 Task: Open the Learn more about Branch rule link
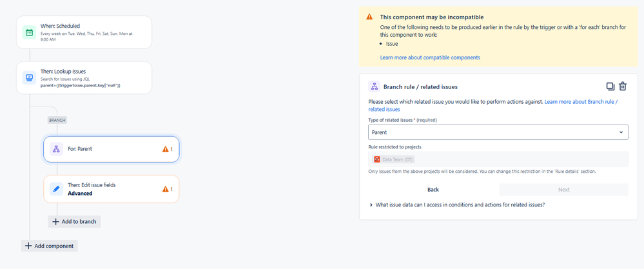[493, 105]
